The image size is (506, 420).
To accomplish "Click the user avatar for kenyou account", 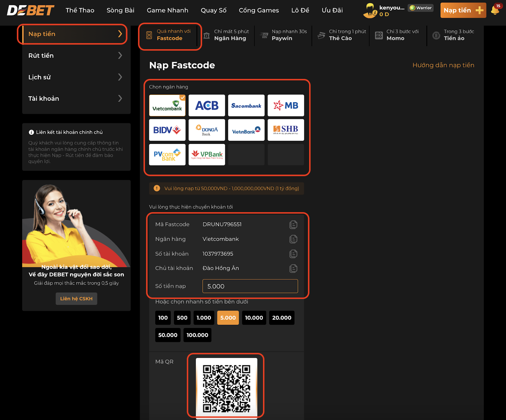I will pyautogui.click(x=369, y=9).
